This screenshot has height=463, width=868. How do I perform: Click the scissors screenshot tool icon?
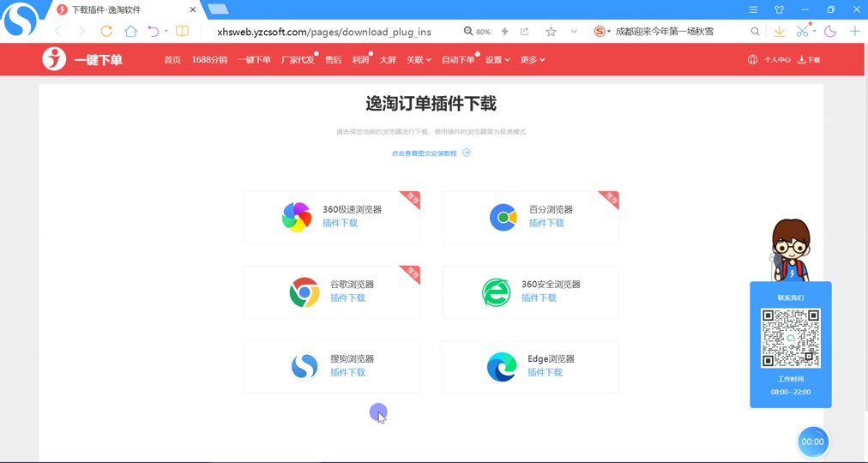(802, 32)
